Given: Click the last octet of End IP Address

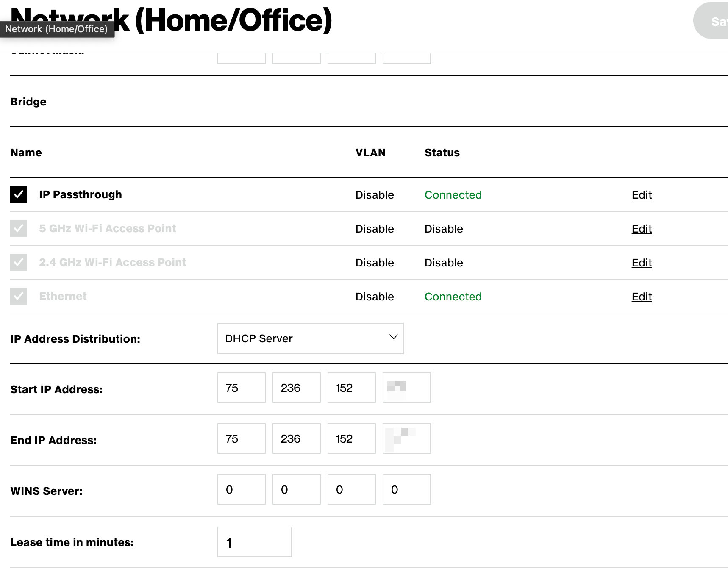Looking at the screenshot, I should pyautogui.click(x=406, y=438).
